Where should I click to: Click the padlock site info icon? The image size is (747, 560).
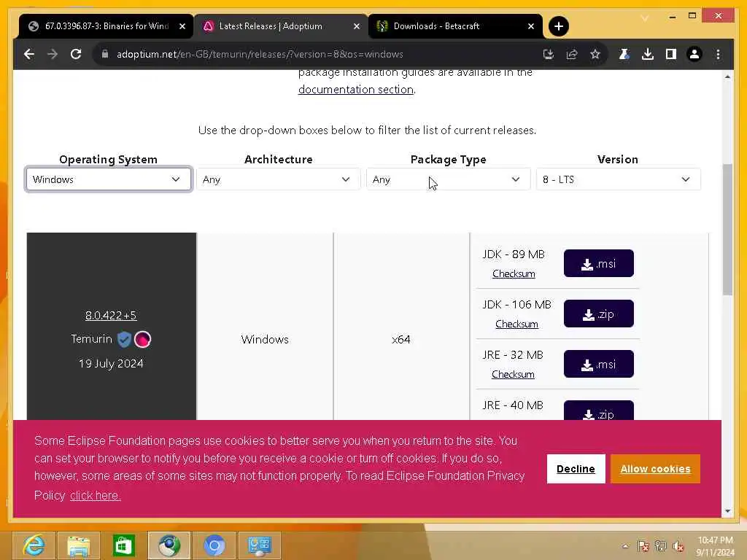(x=105, y=54)
